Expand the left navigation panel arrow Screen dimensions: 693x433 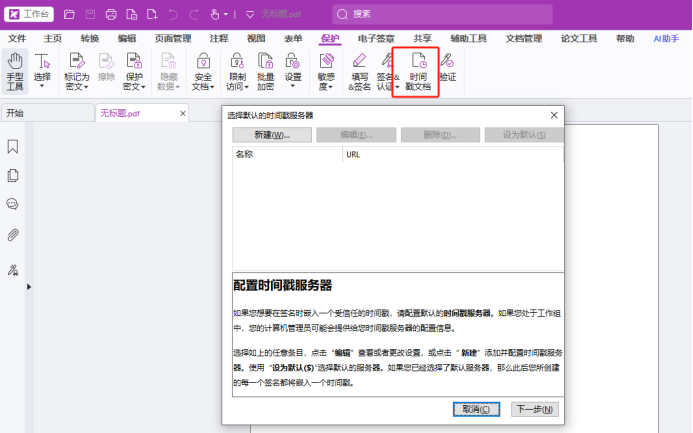click(29, 287)
